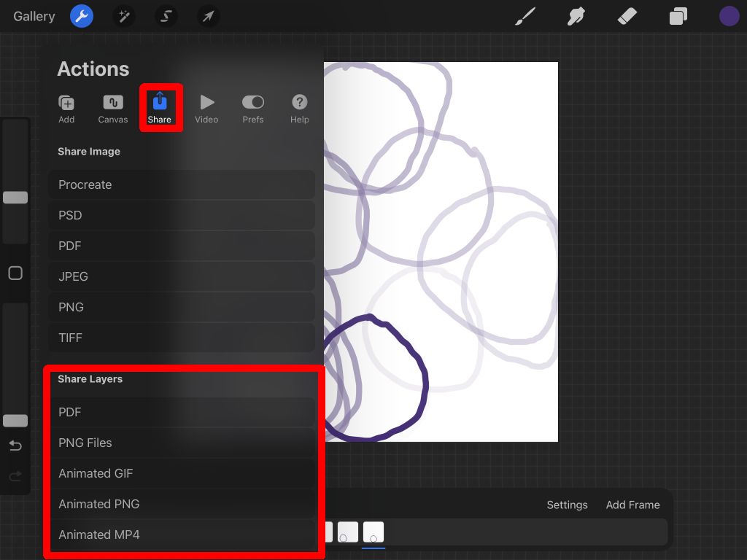Select the Smudge tool
Viewport: 747px width, 560px height.
(576, 16)
